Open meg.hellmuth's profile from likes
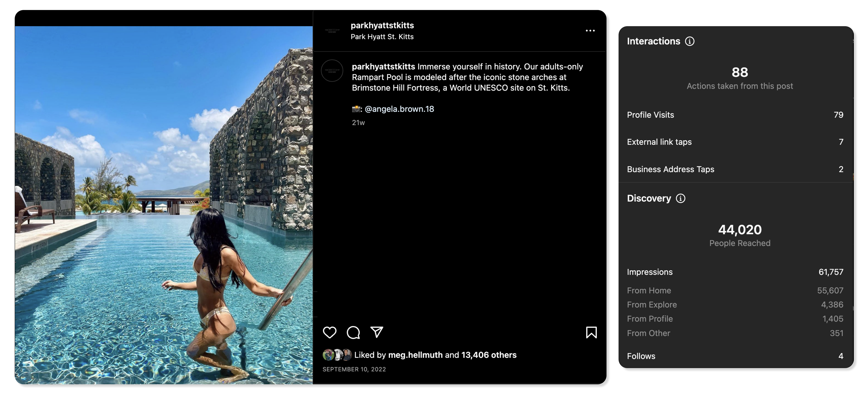The image size is (868, 394). [x=415, y=355]
